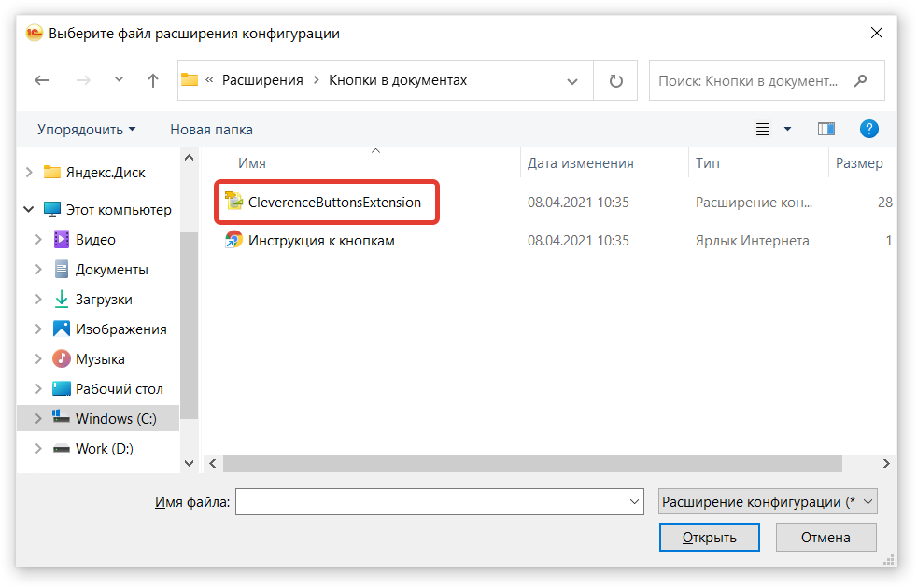This screenshot has width=917, height=588.
Task: Expand the address bar path history dropdown
Action: click(x=572, y=81)
